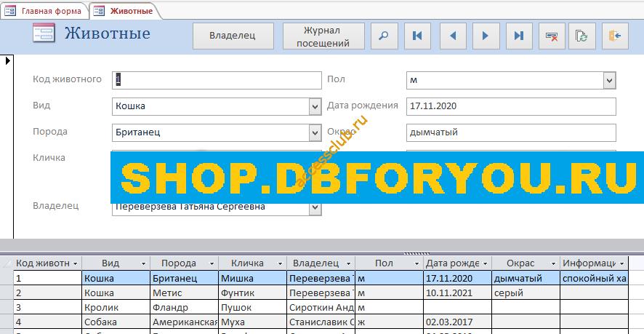Click cell Фландр in datasheet
644x334 pixels.
185,308
